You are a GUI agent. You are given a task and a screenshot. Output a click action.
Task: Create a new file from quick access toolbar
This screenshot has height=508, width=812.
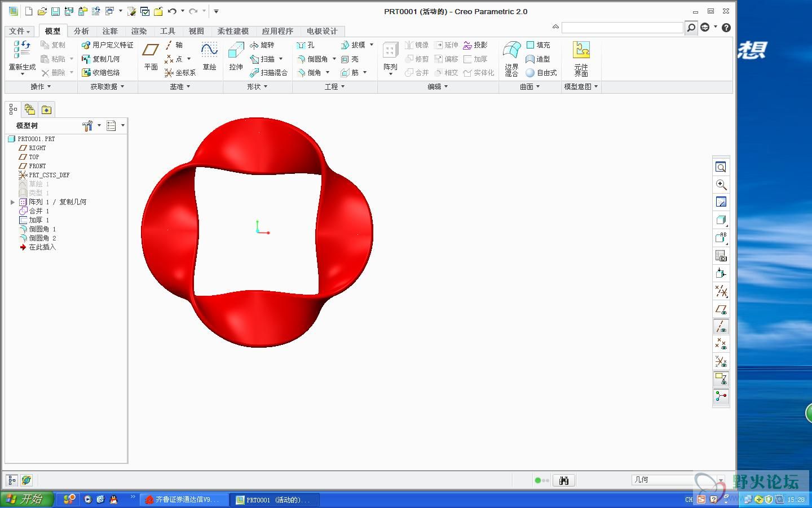pos(28,11)
